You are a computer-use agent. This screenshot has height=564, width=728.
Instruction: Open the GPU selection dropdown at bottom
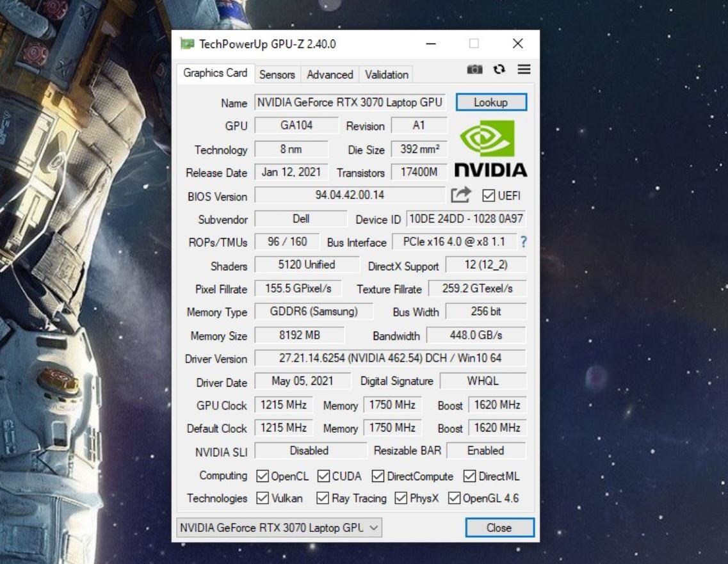click(279, 528)
